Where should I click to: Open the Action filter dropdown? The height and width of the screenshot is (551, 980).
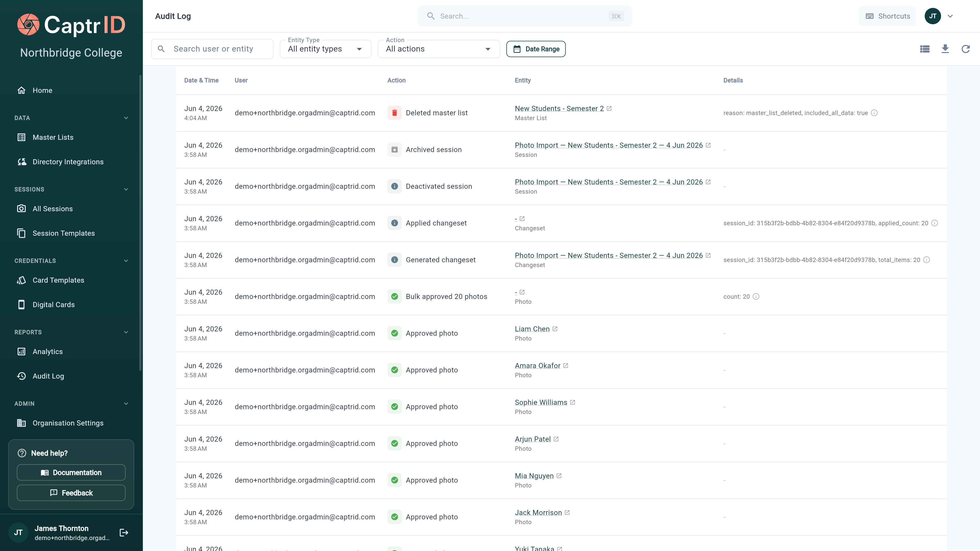pos(439,49)
